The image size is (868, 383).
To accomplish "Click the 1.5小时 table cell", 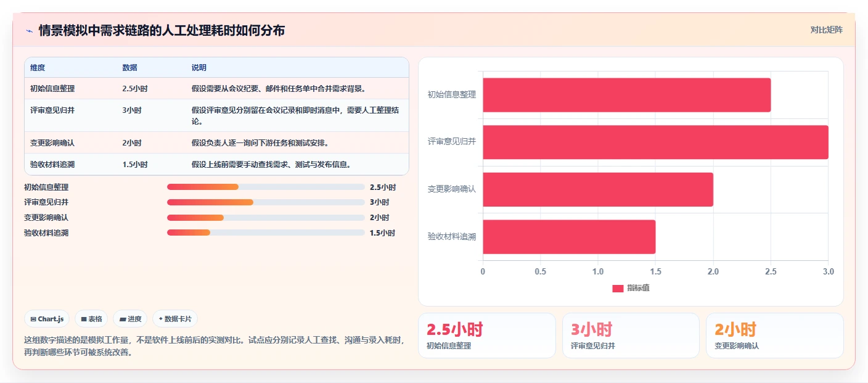I will click(135, 165).
